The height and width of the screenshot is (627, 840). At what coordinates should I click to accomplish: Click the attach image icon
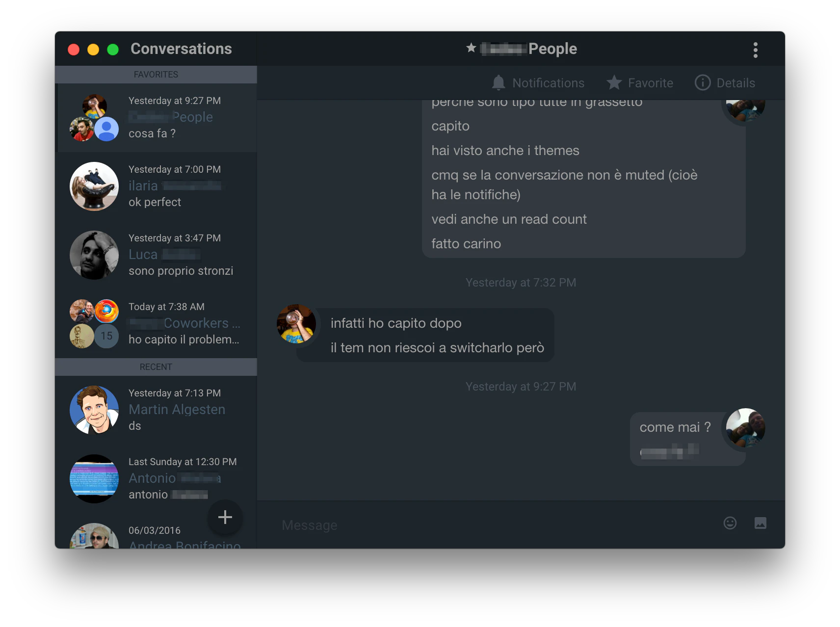pyautogui.click(x=761, y=523)
